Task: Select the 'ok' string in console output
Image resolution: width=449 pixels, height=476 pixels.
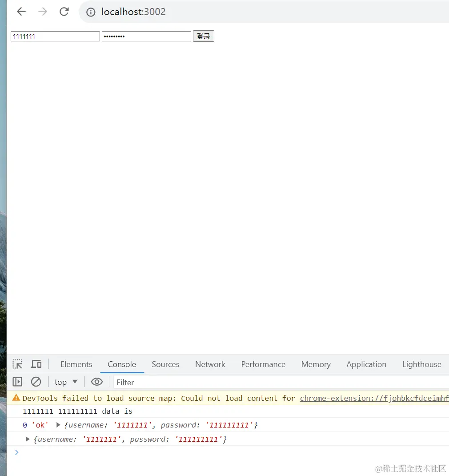Action: pyautogui.click(x=40, y=425)
